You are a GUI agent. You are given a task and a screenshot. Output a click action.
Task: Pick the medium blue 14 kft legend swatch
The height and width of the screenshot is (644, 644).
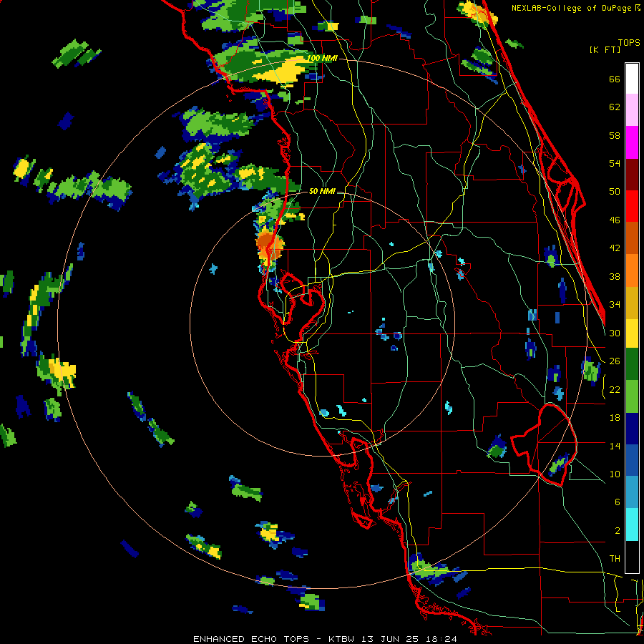632,461
